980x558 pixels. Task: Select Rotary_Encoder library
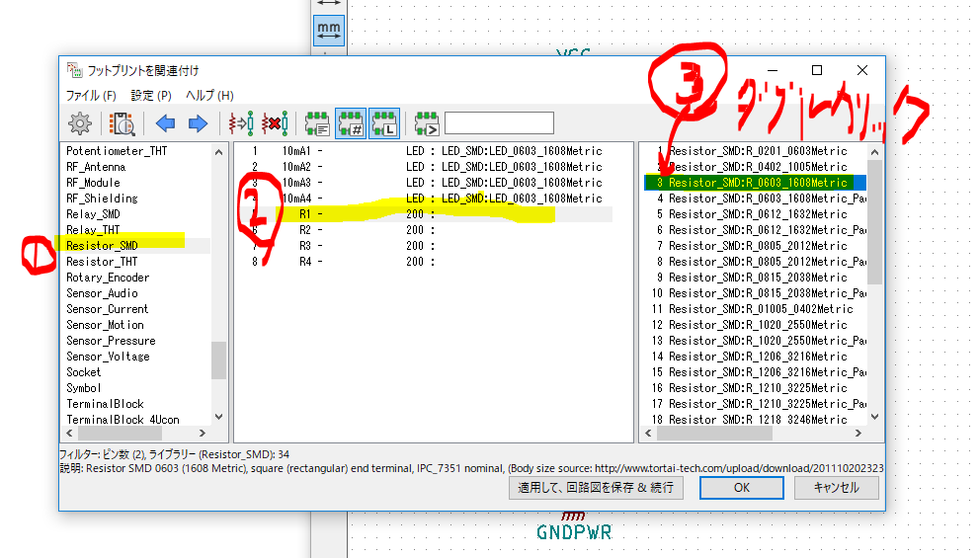(108, 278)
